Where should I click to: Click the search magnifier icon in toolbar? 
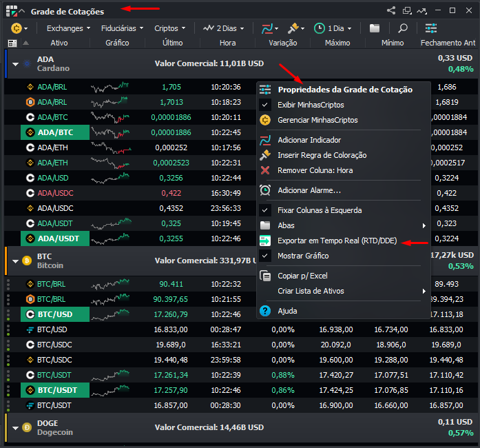click(403, 28)
